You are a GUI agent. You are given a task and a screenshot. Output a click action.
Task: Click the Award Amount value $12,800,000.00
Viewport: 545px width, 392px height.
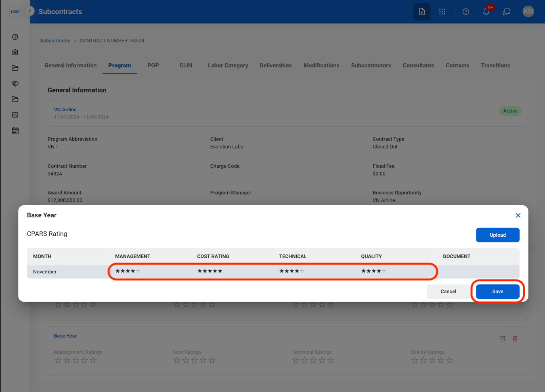65,200
